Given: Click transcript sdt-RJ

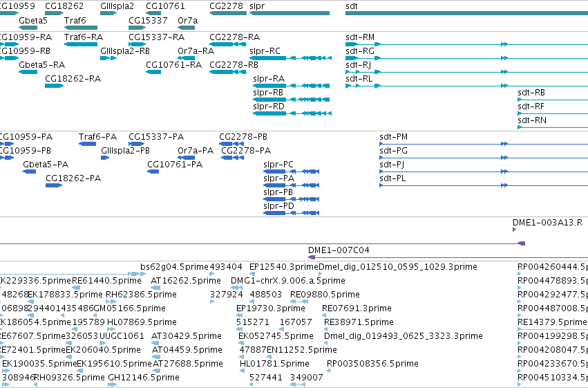Looking at the screenshot, I should [358, 65].
